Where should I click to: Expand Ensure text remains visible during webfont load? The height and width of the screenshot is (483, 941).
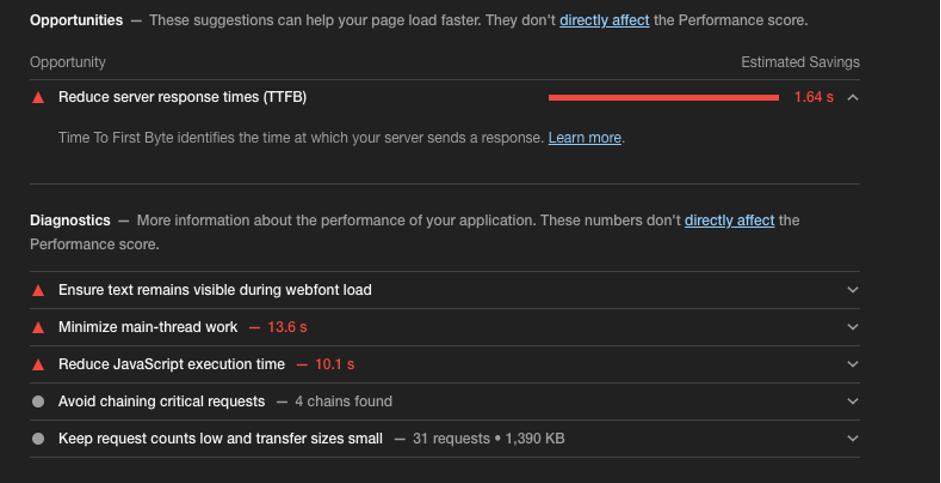click(852, 290)
